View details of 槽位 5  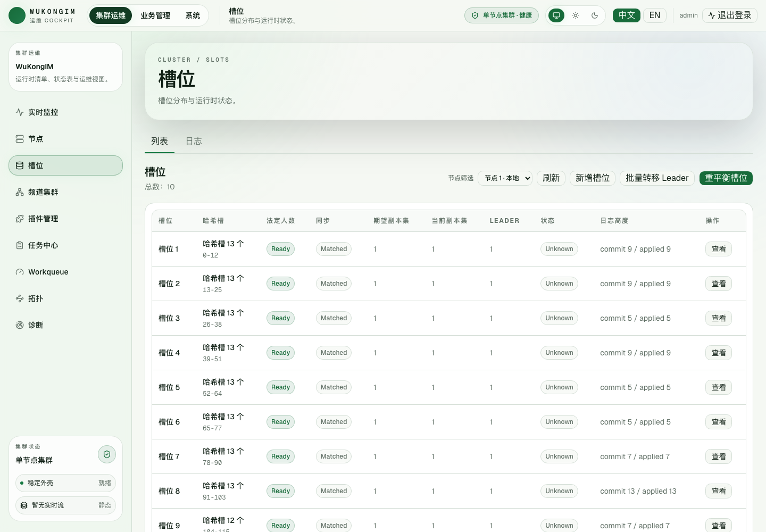[x=719, y=387]
